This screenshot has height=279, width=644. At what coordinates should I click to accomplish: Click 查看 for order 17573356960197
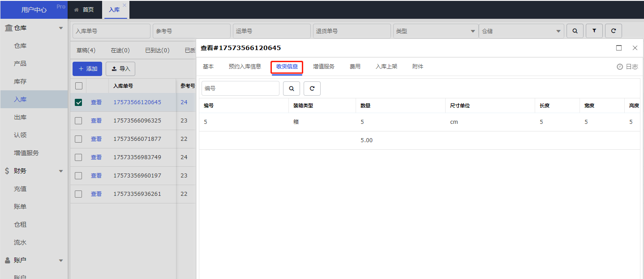coord(96,176)
